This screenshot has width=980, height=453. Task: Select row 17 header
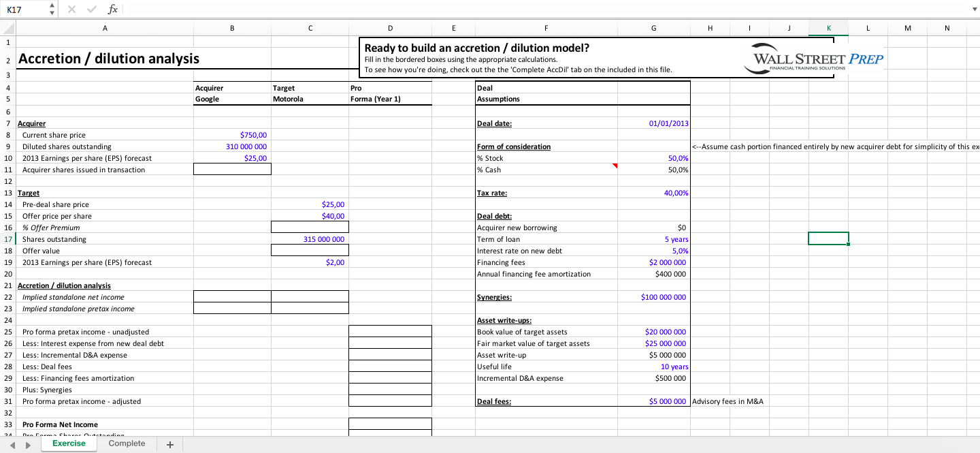pos(8,239)
